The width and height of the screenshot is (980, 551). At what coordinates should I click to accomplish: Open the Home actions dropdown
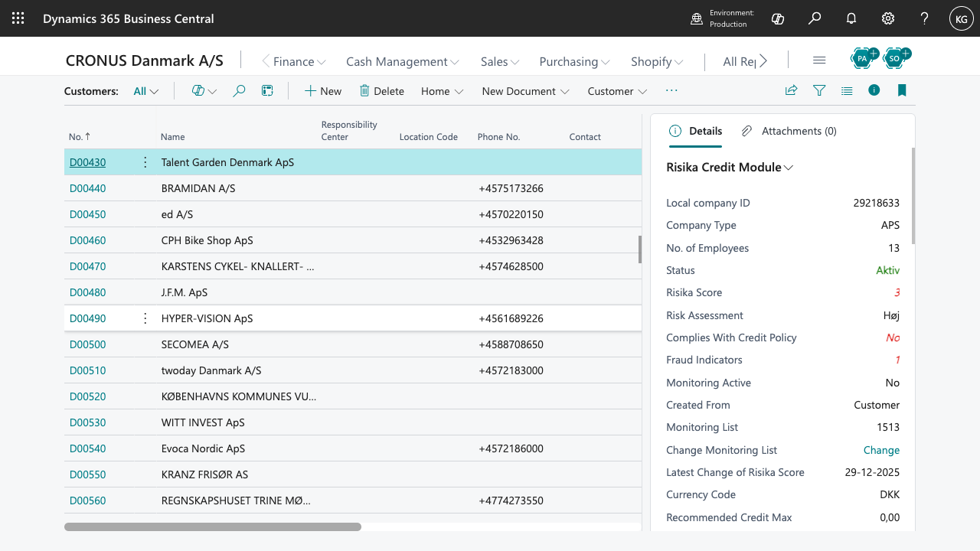[443, 91]
